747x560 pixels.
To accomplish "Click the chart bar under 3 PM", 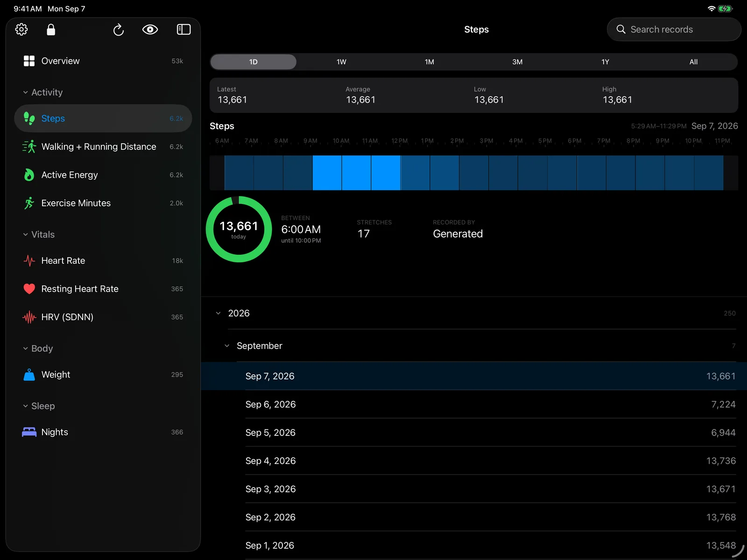I will [503, 173].
